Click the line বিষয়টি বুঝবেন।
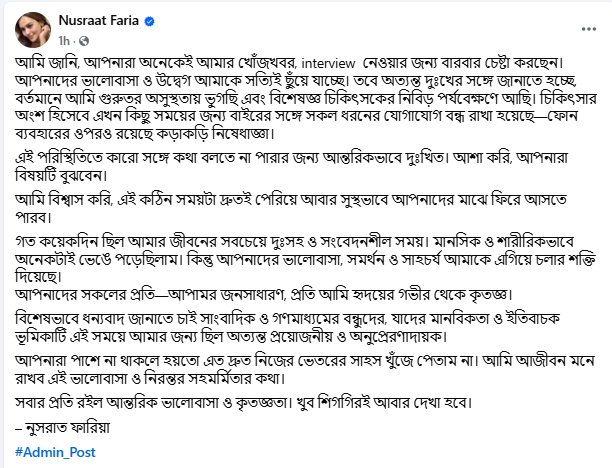 (61, 175)
